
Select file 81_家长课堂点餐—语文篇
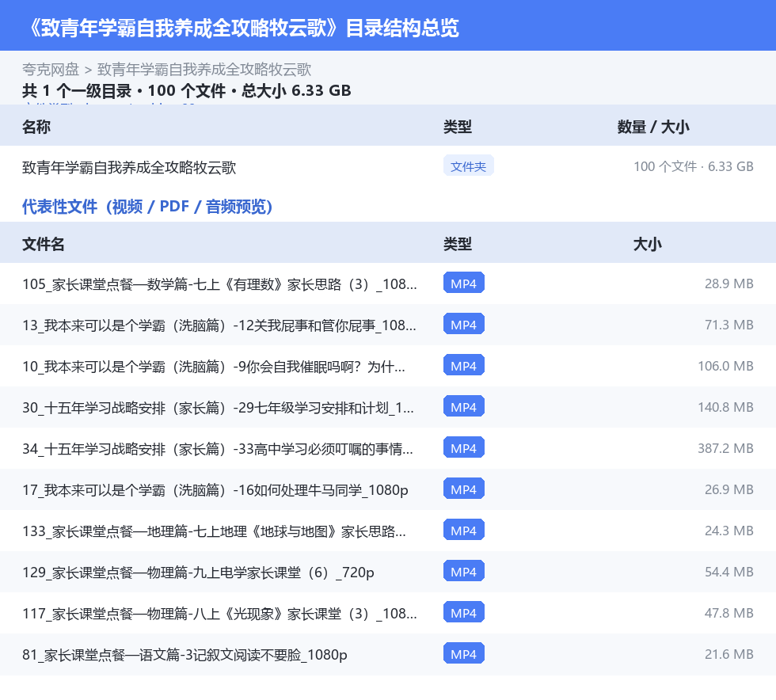184,654
